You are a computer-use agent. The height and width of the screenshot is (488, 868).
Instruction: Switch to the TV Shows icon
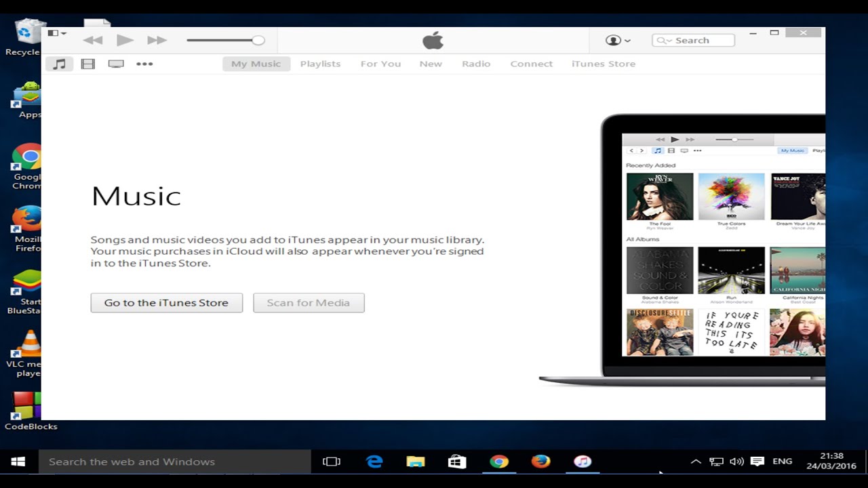tap(116, 64)
